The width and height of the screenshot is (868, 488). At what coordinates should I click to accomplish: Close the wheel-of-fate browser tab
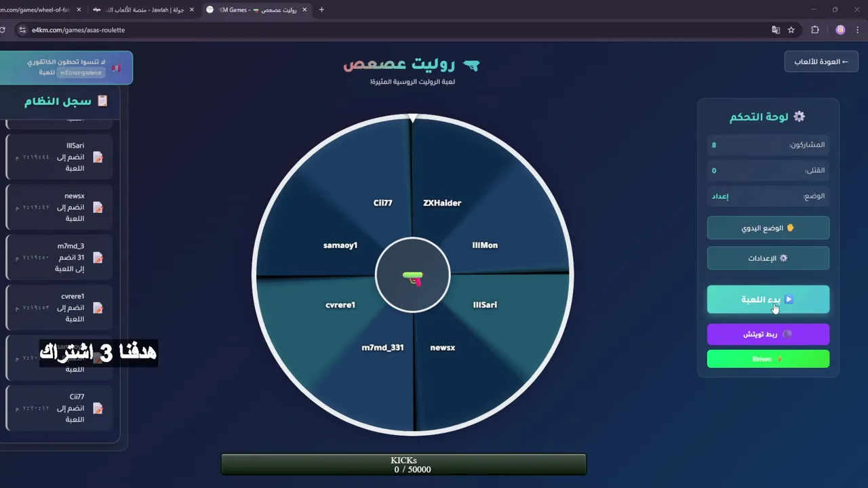(79, 9)
